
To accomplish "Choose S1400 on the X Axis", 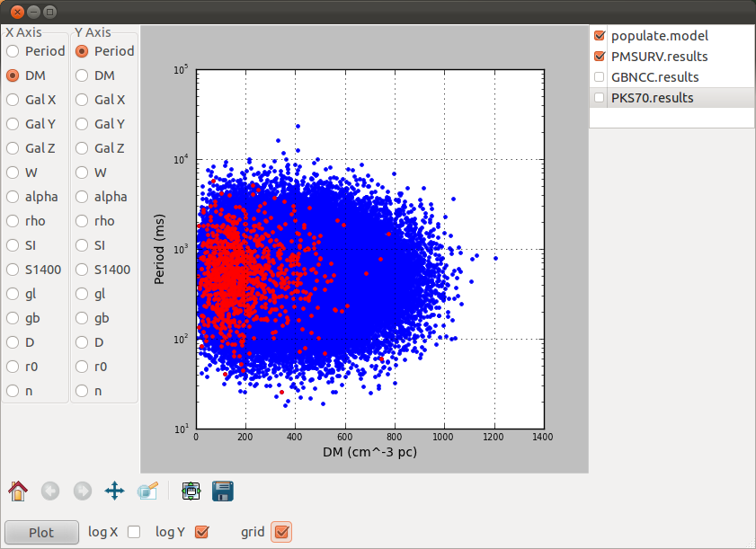I will (13, 270).
